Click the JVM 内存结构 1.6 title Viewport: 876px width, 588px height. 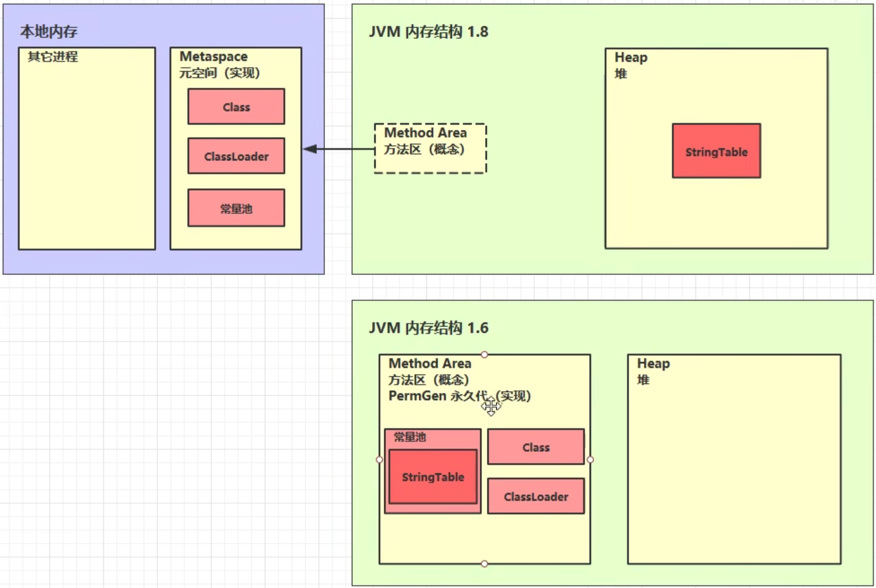point(429,328)
